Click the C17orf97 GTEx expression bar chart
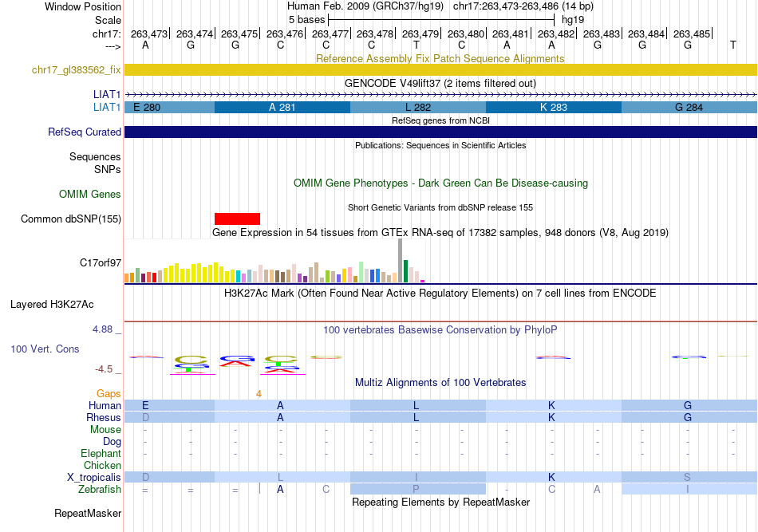 click(x=274, y=261)
